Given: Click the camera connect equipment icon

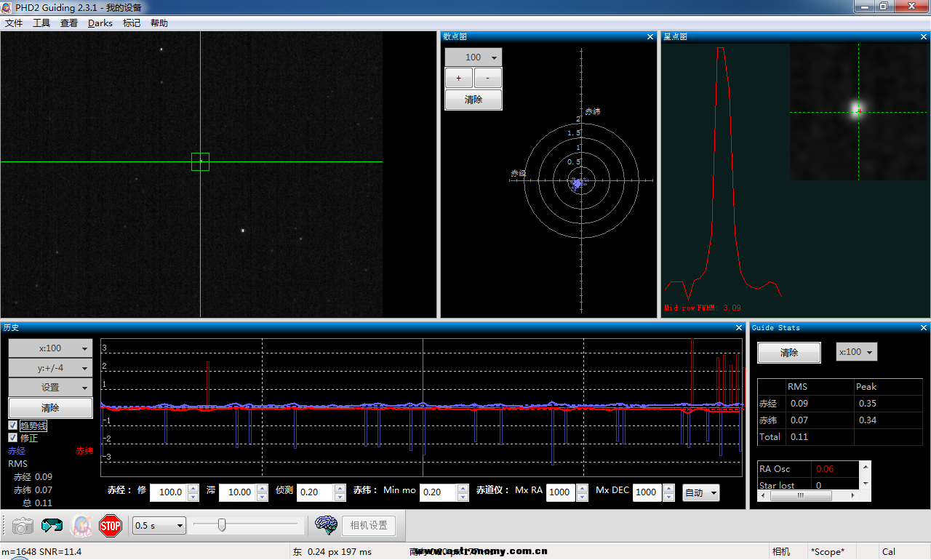Looking at the screenshot, I should coord(23,525).
